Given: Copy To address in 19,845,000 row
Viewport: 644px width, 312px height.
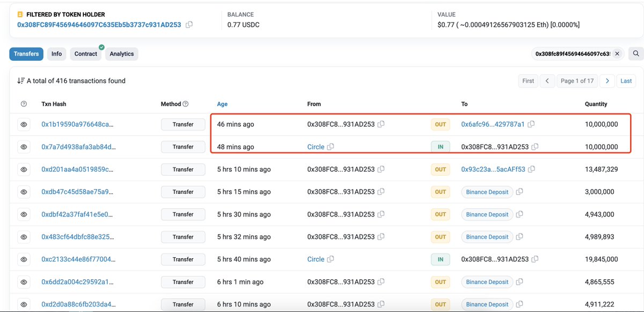Looking at the screenshot, I should [x=535, y=259].
